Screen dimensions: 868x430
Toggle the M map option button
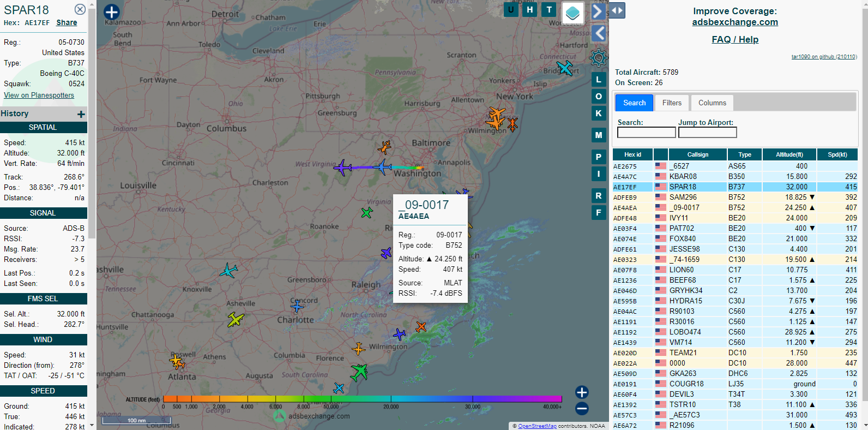point(599,135)
